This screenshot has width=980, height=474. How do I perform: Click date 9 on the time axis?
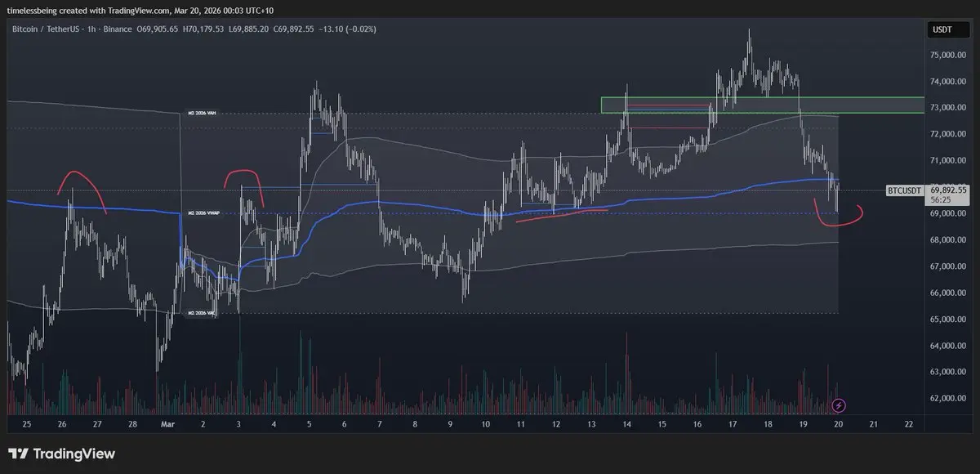[x=450, y=425]
